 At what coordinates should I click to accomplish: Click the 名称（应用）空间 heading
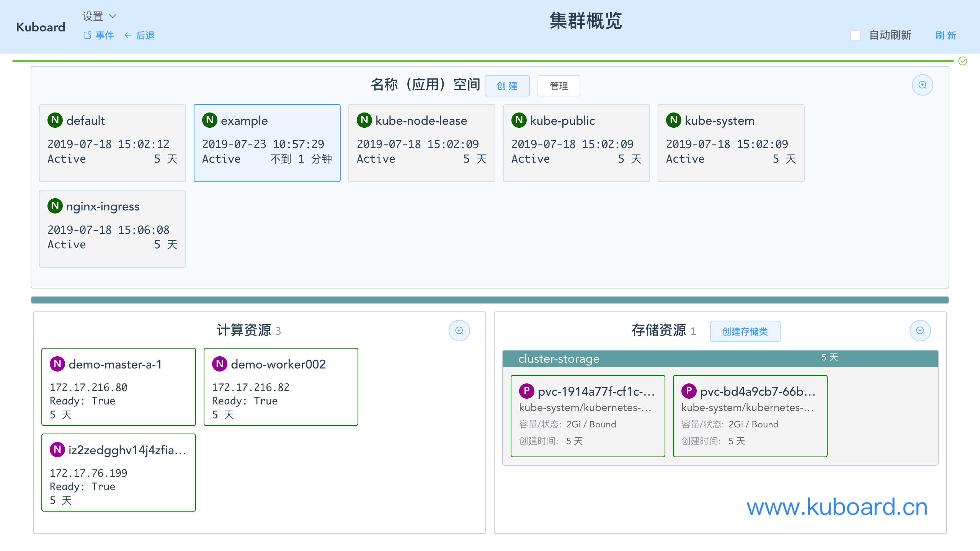425,85
